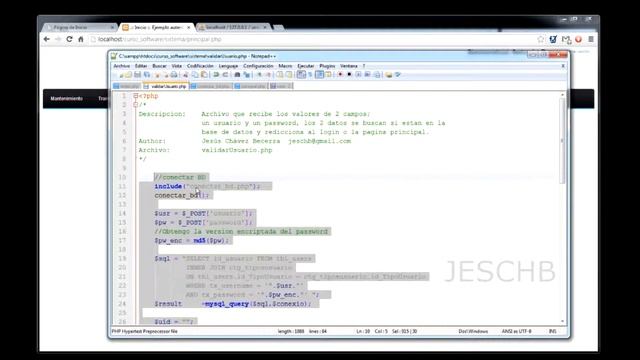Click the Paste icon in Notepad++ toolbar
The height and width of the screenshot is (360, 640).
[204, 75]
